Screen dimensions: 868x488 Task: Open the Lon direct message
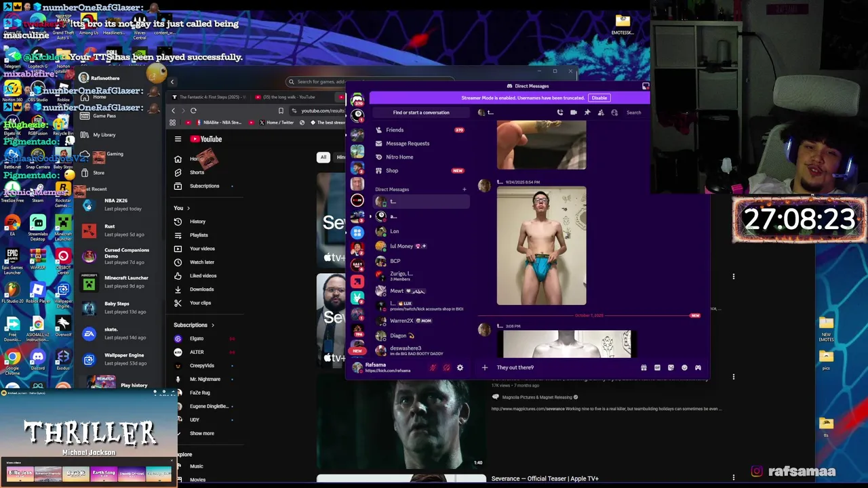click(420, 231)
